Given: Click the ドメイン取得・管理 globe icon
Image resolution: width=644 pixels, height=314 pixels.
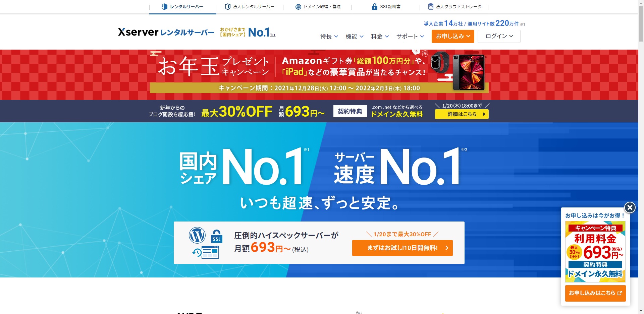Looking at the screenshot, I should coord(298,7).
